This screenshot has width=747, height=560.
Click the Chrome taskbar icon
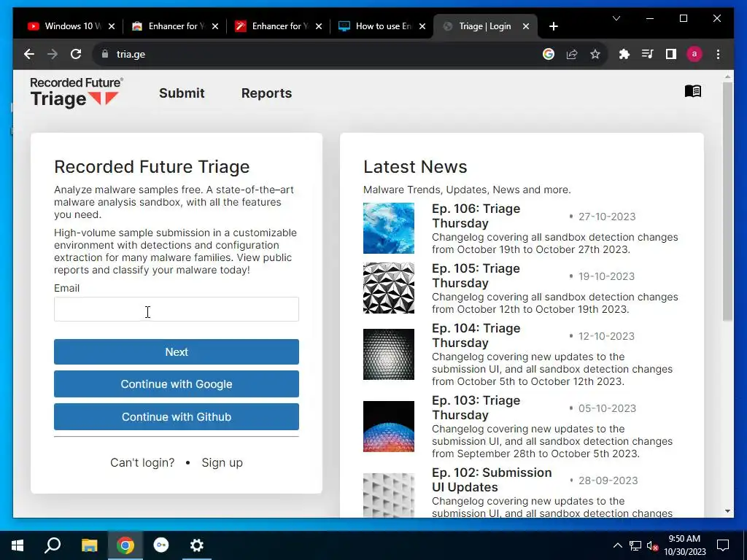125,545
